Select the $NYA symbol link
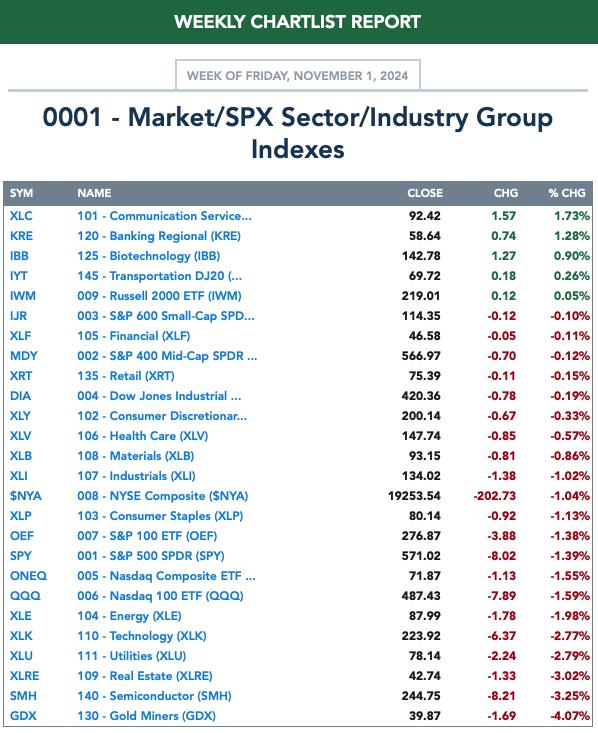 click(x=26, y=496)
